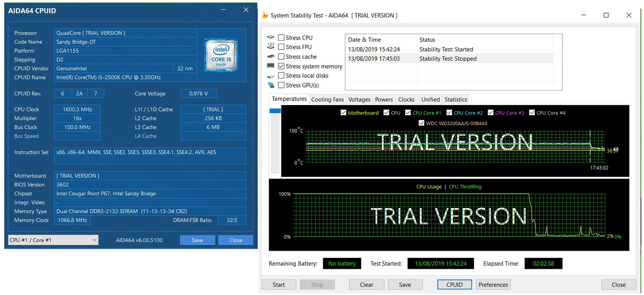
Task: Select the Stability Test: Started log row
Action: tap(449, 49)
